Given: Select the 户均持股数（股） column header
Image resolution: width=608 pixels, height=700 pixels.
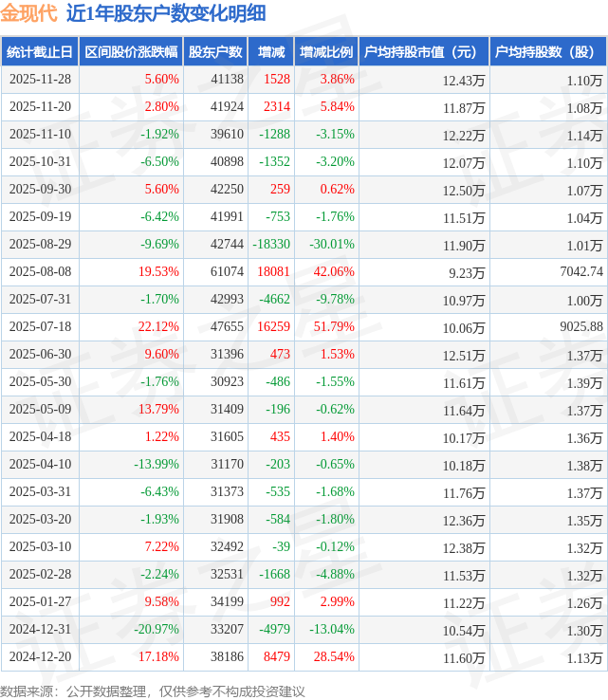Looking at the screenshot, I should pos(548,52).
